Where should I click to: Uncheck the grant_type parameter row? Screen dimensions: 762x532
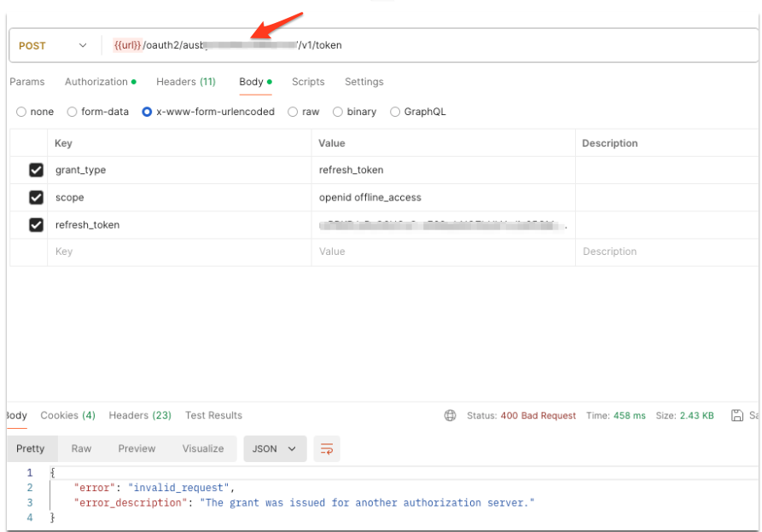[36, 170]
